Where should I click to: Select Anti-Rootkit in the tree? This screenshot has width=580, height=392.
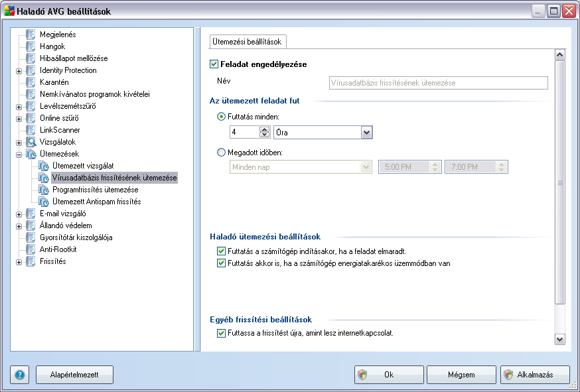coord(58,249)
